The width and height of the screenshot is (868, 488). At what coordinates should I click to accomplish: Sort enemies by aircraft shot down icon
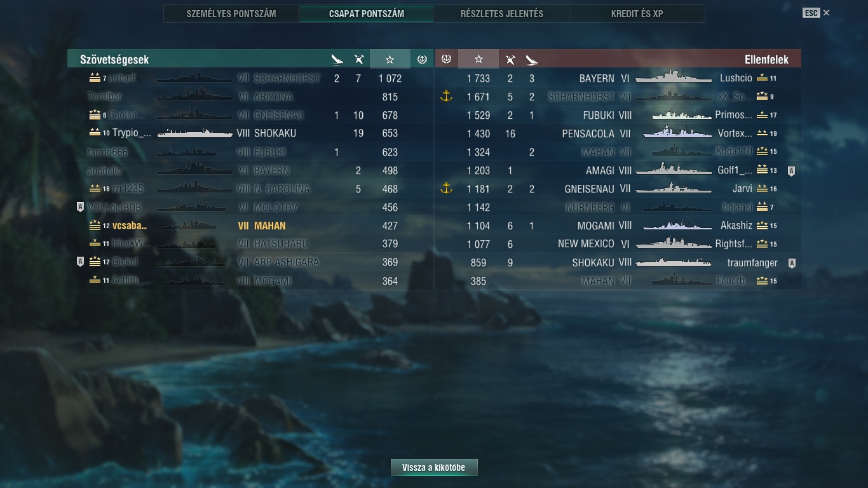510,60
